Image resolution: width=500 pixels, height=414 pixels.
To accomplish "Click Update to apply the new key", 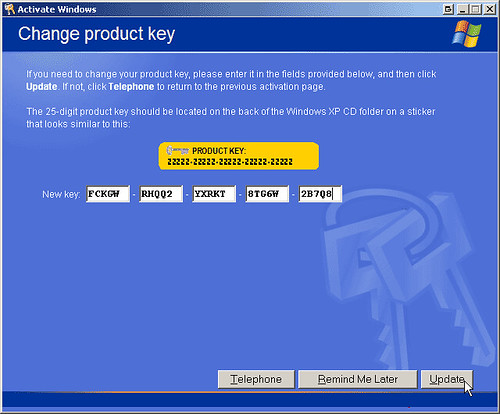I will pyautogui.click(x=447, y=379).
